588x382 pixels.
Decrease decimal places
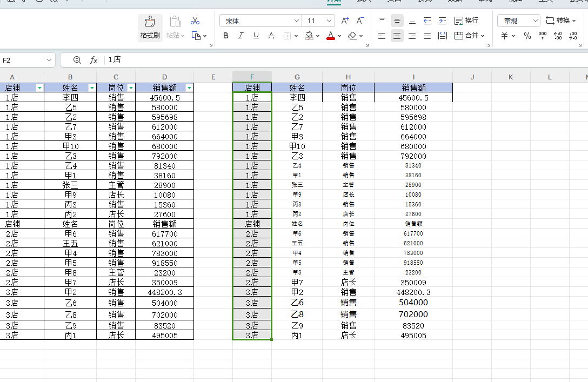tap(573, 36)
